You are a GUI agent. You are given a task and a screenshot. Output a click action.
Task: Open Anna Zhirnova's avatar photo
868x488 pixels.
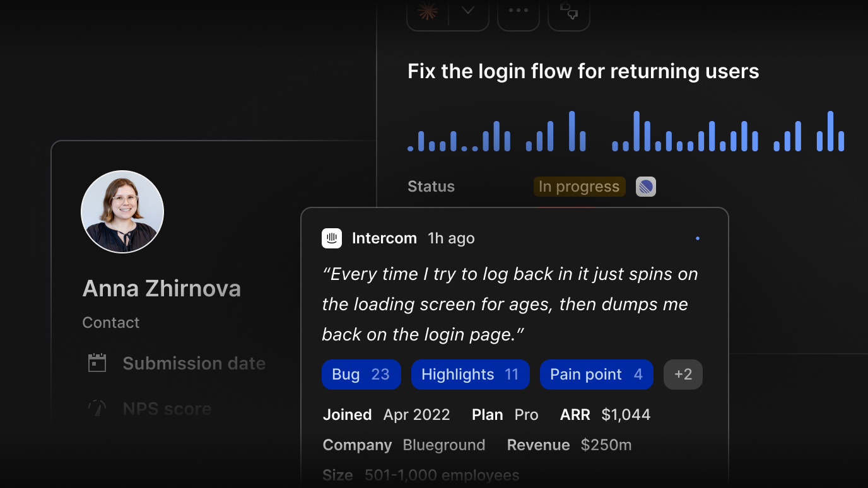[122, 212]
